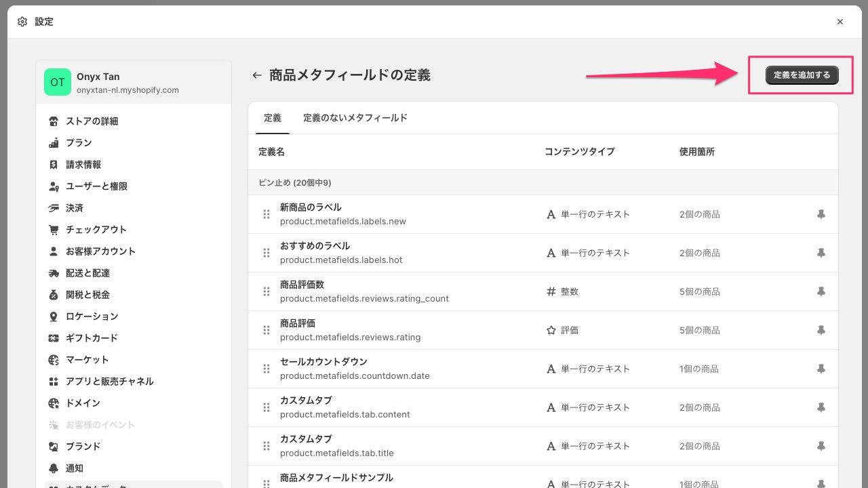This screenshot has width=868, height=488.
Task: Click the plan chart icon beside プラン
Action: tap(54, 143)
